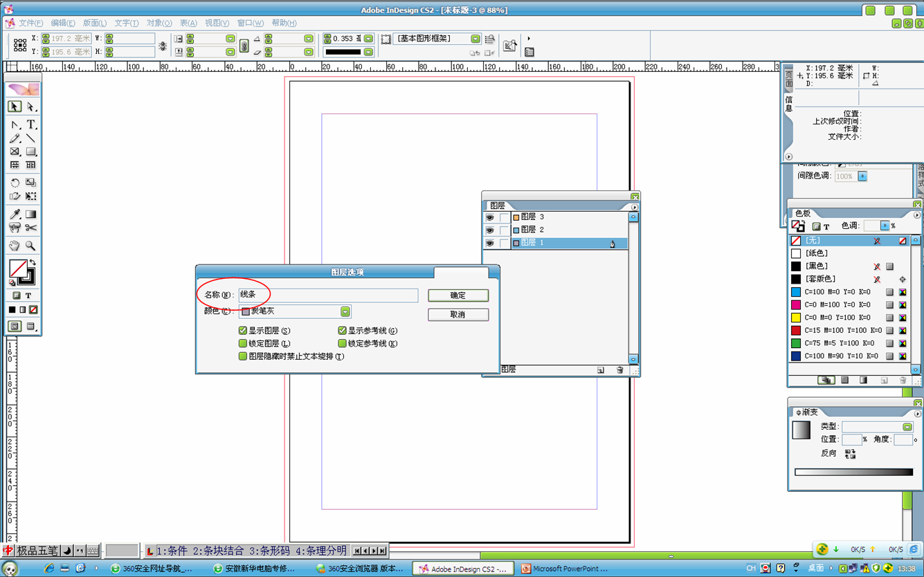The image size is (924, 577).
Task: Expand the 基本图形框架 object style dropdown
Action: (475, 39)
